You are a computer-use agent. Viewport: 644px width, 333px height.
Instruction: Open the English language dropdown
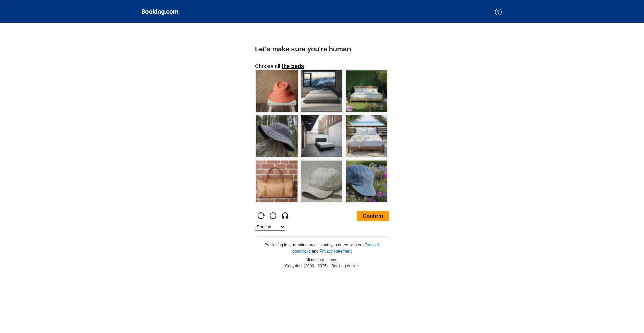click(270, 227)
